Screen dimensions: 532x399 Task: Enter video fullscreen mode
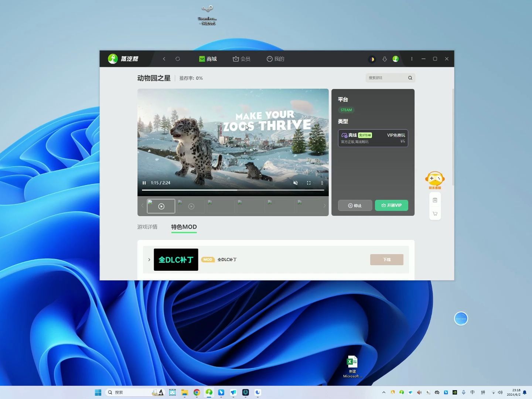(309, 183)
